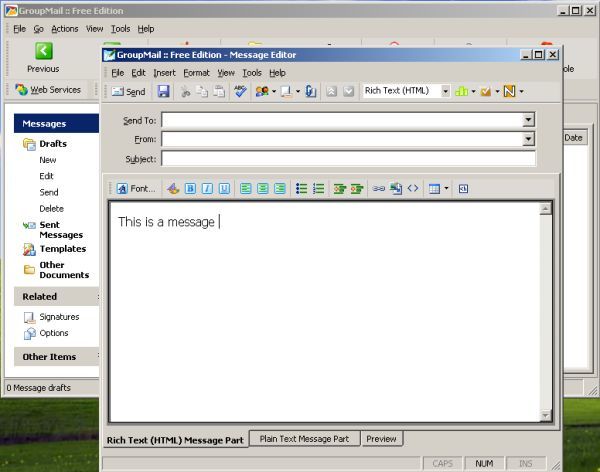Screen dimensions: 600x472
Task: Expand the From dropdown arrow
Action: pos(528,139)
